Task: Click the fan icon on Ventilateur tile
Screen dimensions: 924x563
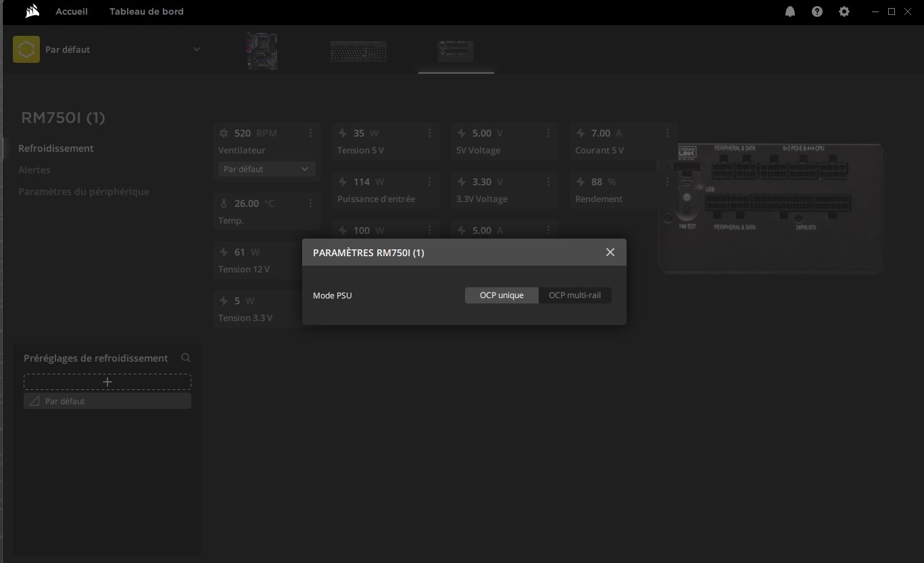Action: [x=224, y=133]
